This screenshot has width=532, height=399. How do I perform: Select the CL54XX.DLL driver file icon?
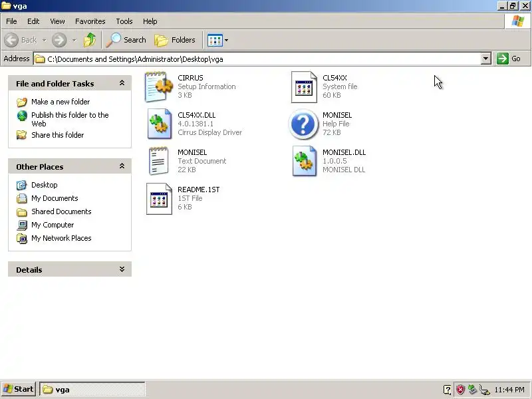[x=159, y=124]
